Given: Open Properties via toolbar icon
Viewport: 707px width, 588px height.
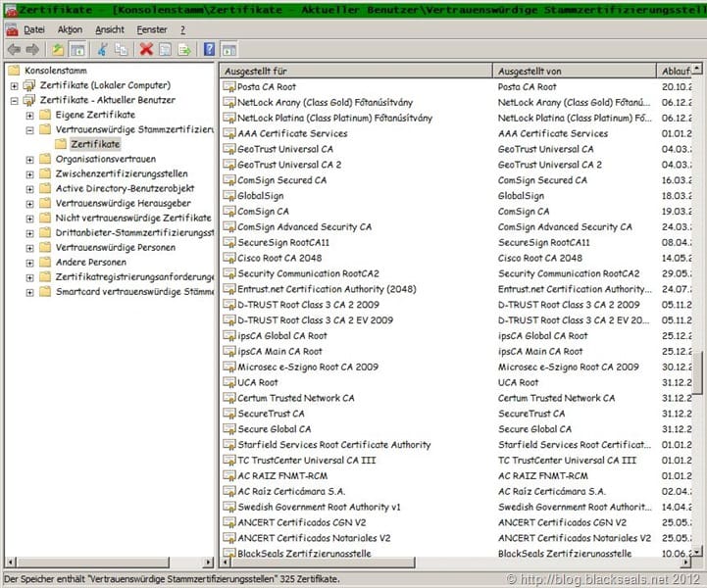Looking at the screenshot, I should [x=165, y=50].
